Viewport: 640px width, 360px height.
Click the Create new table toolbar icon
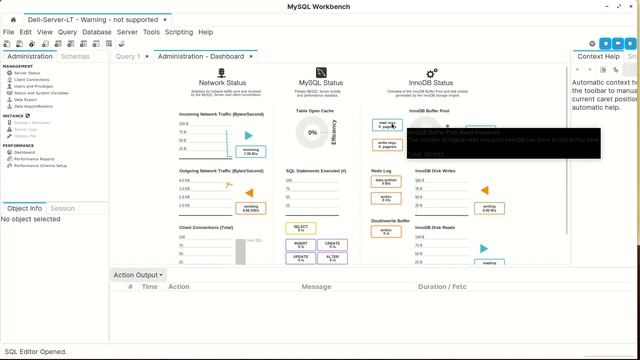pyautogui.click(x=58, y=44)
